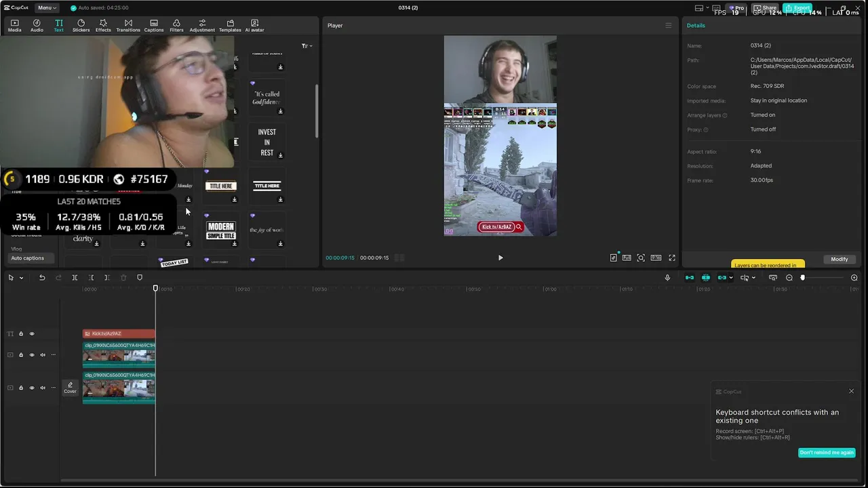868x488 pixels.
Task: Toggle auto snapping on the timeline
Action: pyautogui.click(x=706, y=278)
